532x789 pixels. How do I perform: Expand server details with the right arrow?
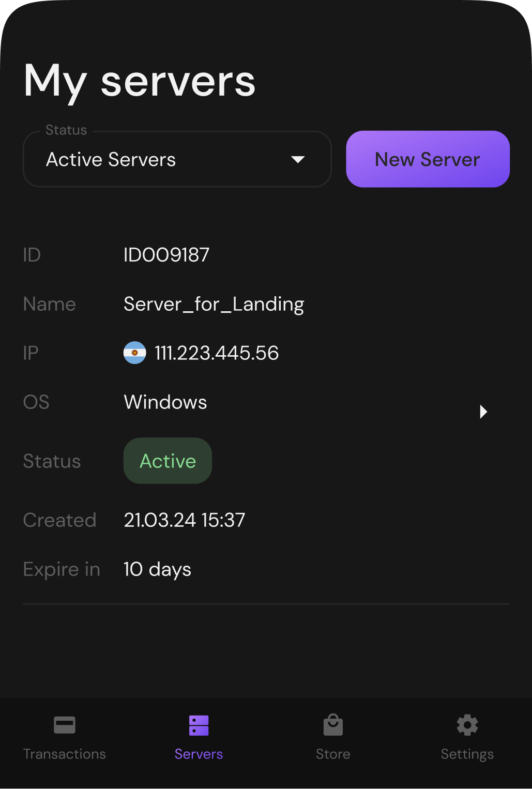point(483,412)
